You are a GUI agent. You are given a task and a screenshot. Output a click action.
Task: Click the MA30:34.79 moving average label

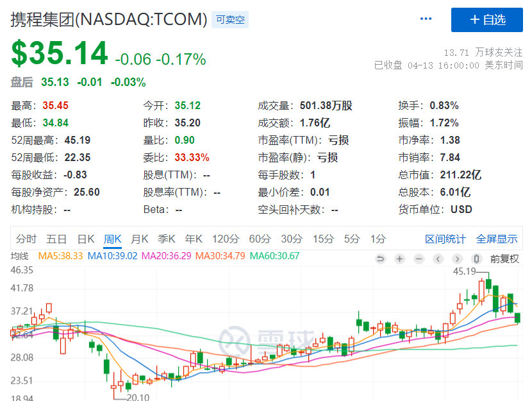220,255
